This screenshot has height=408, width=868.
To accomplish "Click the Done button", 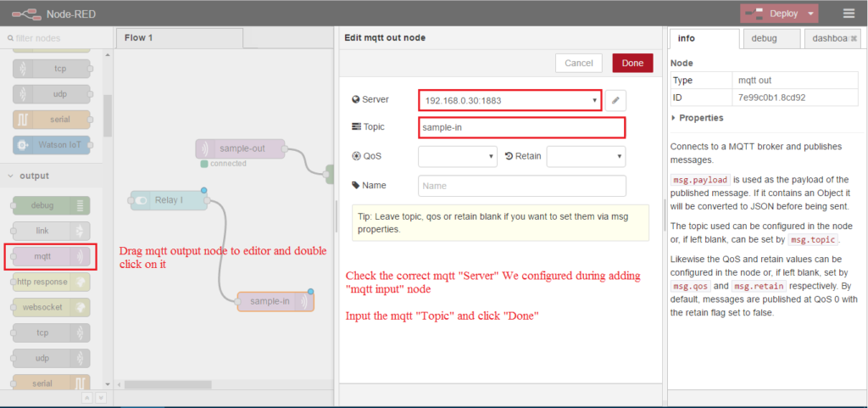I will pos(632,63).
